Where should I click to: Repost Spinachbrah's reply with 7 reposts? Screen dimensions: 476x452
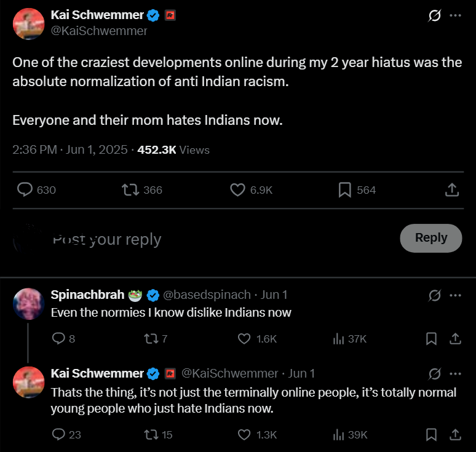coord(148,338)
